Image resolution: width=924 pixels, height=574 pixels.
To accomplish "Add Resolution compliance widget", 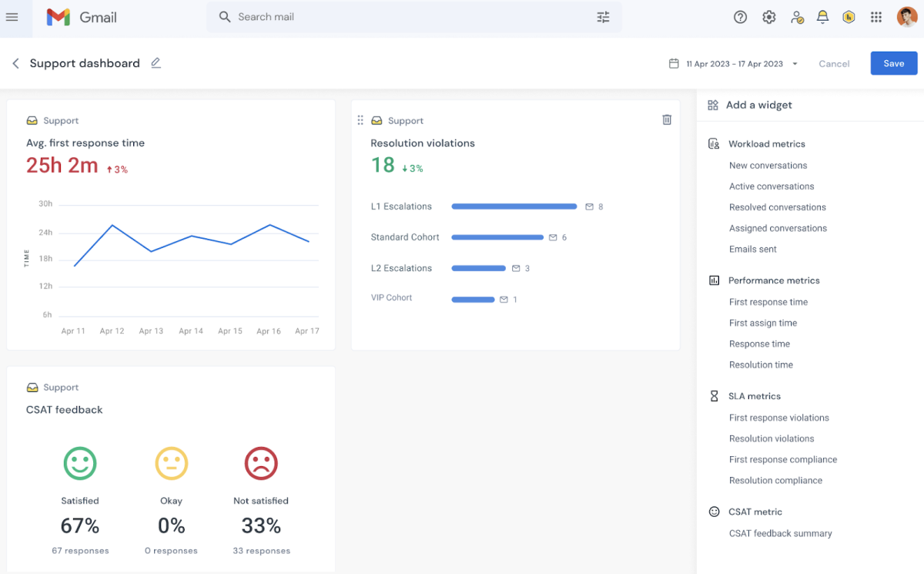I will pyautogui.click(x=775, y=480).
